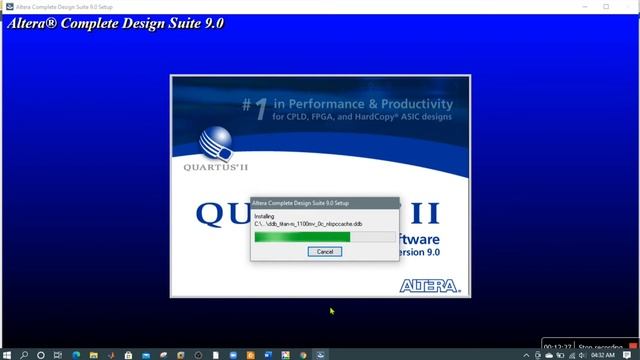Screen dimensions: 640x360
Task: Cancel the Quartus II installation
Action: 324,252
